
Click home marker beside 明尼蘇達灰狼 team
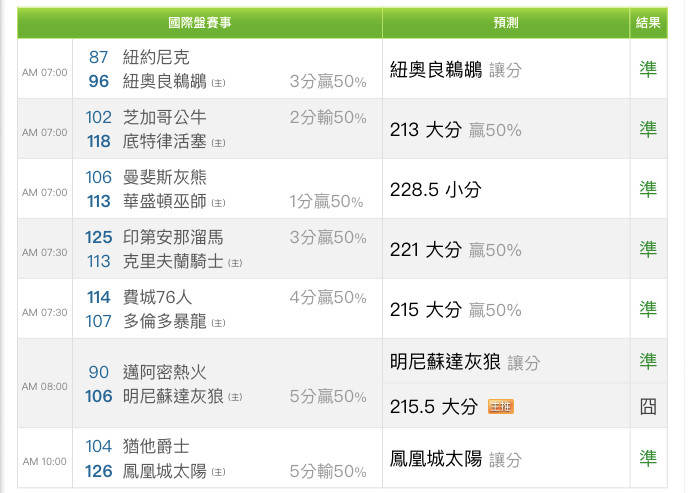(235, 397)
